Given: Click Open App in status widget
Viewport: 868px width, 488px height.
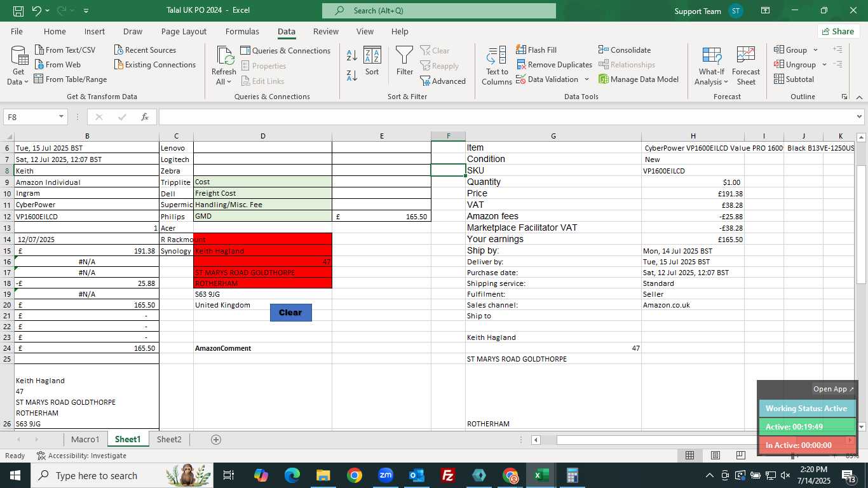Looking at the screenshot, I should pyautogui.click(x=833, y=389).
